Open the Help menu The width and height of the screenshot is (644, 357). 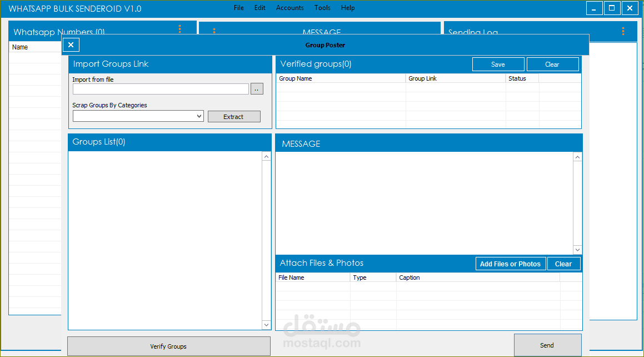pyautogui.click(x=348, y=8)
